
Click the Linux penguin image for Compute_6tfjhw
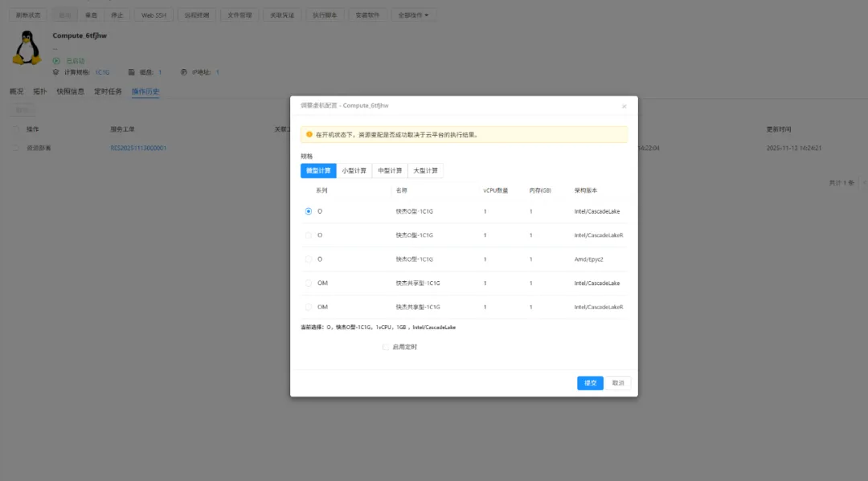pos(27,48)
